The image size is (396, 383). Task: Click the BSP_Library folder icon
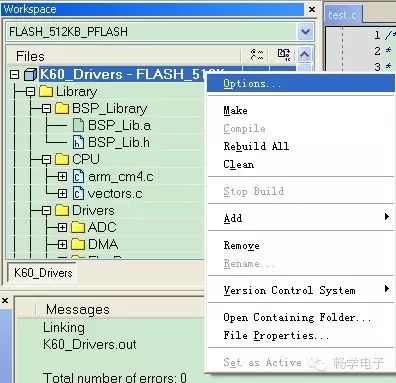[x=62, y=108]
